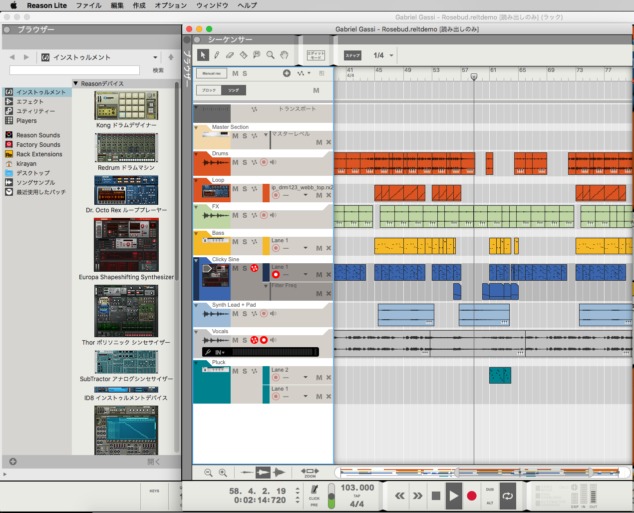This screenshot has width=634, height=513.
Task: Collapse the Clicky Sine track
Action: pyautogui.click(x=196, y=261)
